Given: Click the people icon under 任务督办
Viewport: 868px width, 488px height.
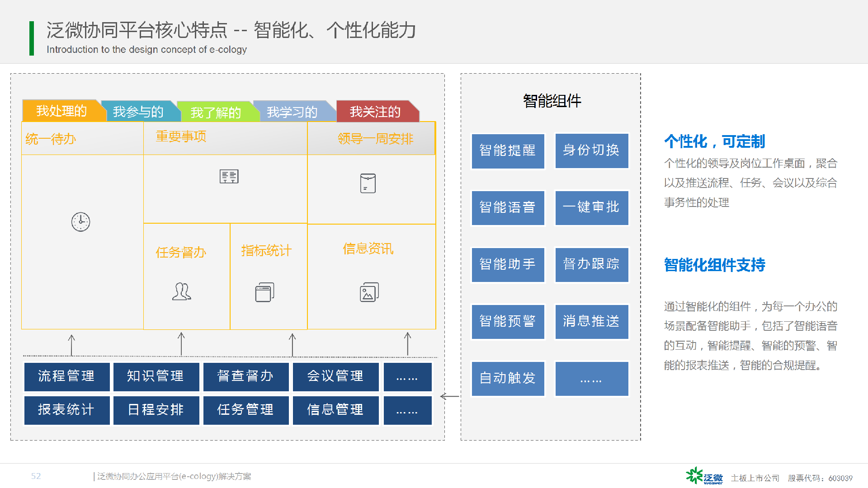Looking at the screenshot, I should coord(182,291).
